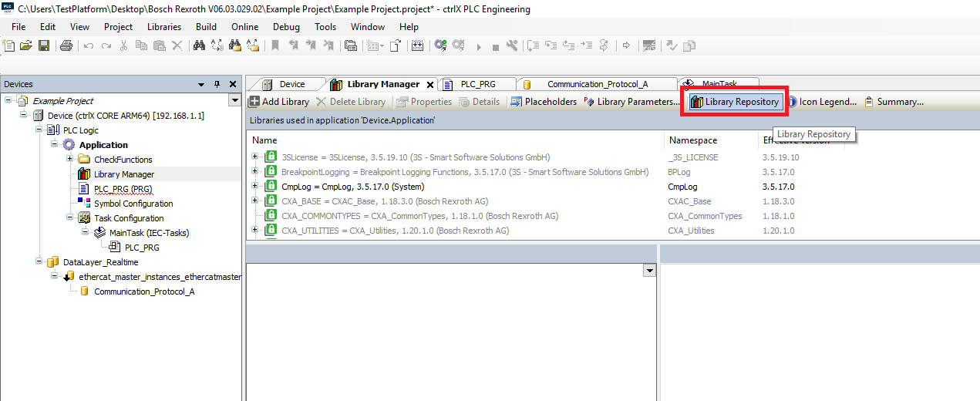The width and height of the screenshot is (980, 401).
Task: Expand the 3SLicense library entry
Action: click(x=255, y=157)
